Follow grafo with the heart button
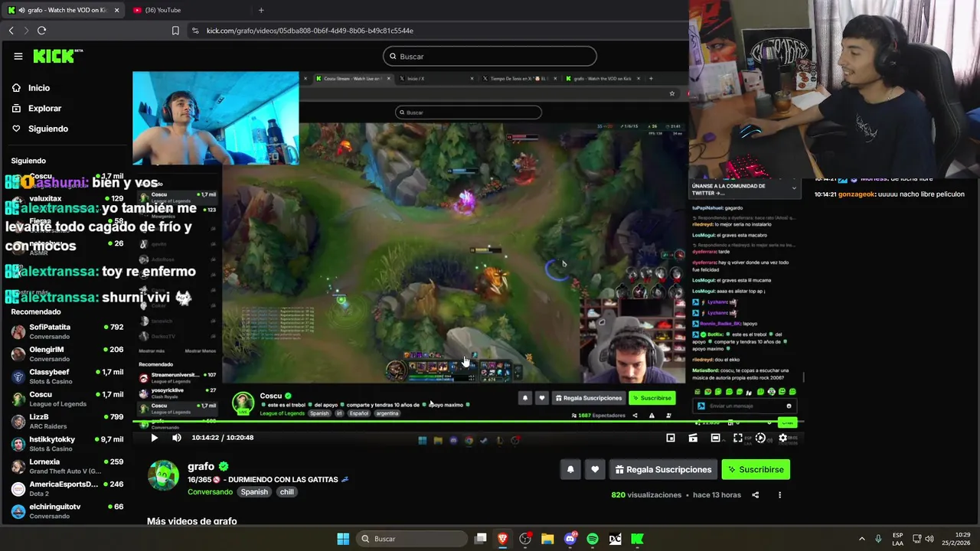980x551 pixels. [595, 469]
